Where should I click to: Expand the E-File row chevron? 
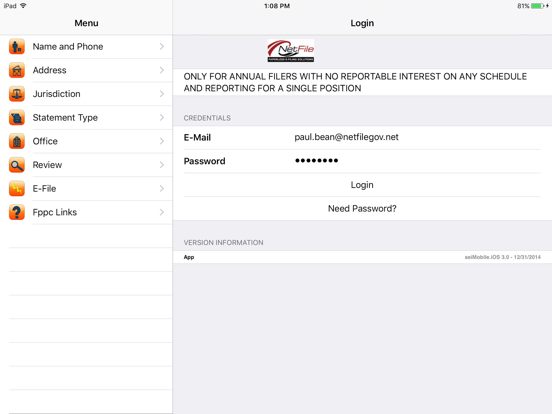[x=162, y=188]
